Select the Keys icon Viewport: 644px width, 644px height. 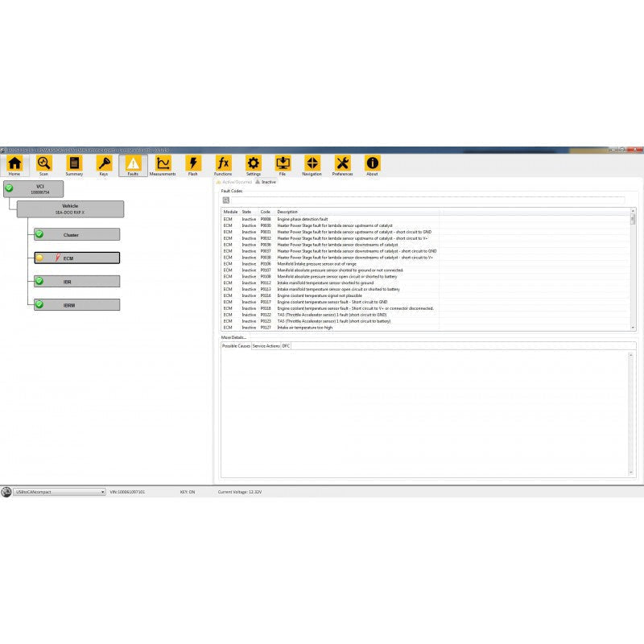104,164
